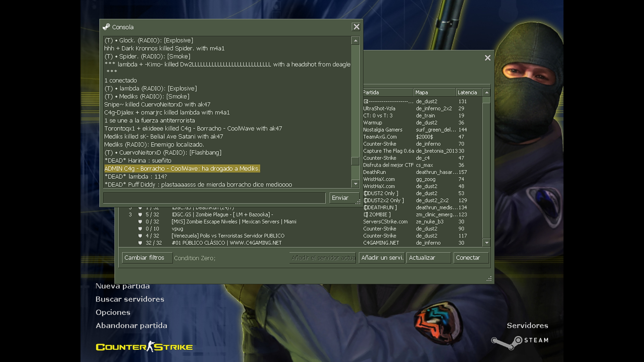
Task: Sort by the Partida column header
Action: click(x=388, y=93)
